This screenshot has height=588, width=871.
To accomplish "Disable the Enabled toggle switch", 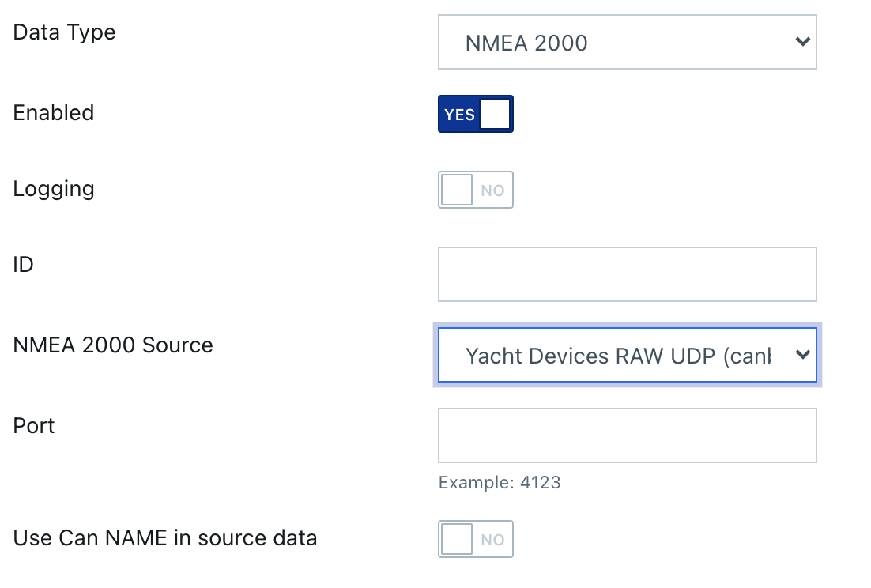I will [476, 114].
